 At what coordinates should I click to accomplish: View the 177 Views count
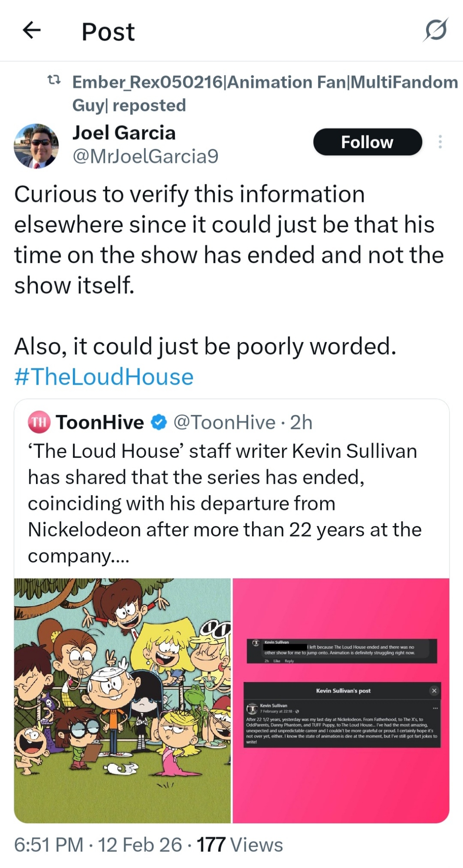pyautogui.click(x=240, y=845)
